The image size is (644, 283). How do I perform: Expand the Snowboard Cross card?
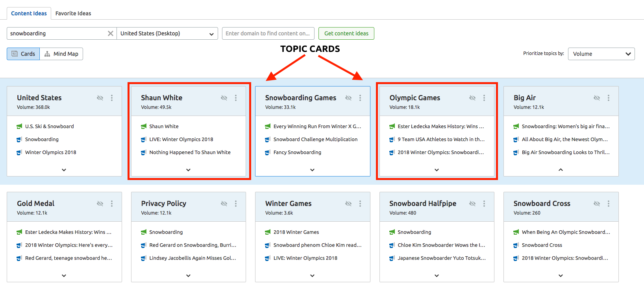(x=561, y=276)
